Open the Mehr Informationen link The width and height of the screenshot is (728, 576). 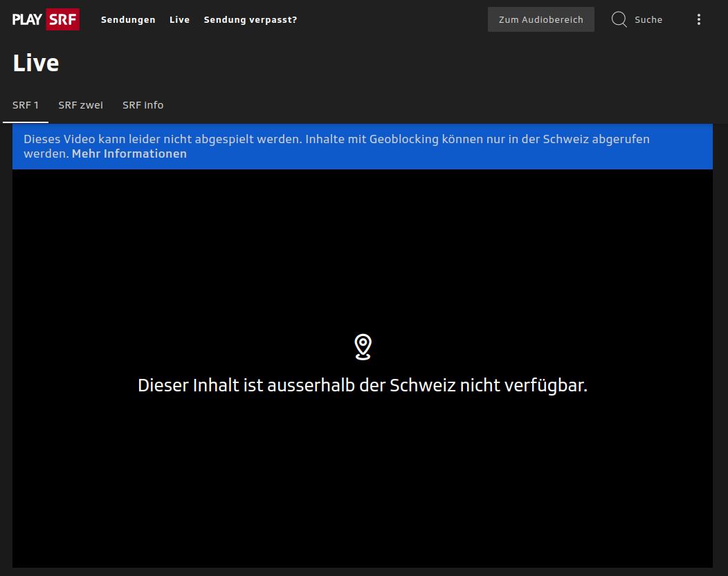coord(129,154)
